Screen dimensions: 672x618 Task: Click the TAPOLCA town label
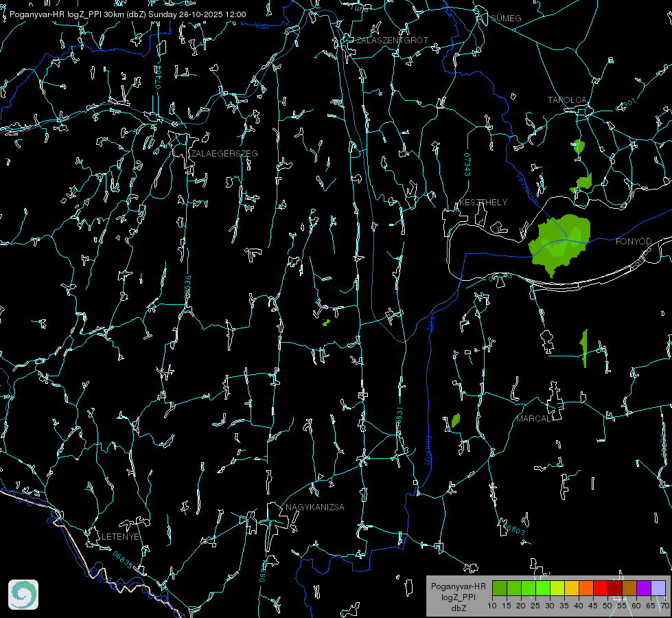point(567,100)
